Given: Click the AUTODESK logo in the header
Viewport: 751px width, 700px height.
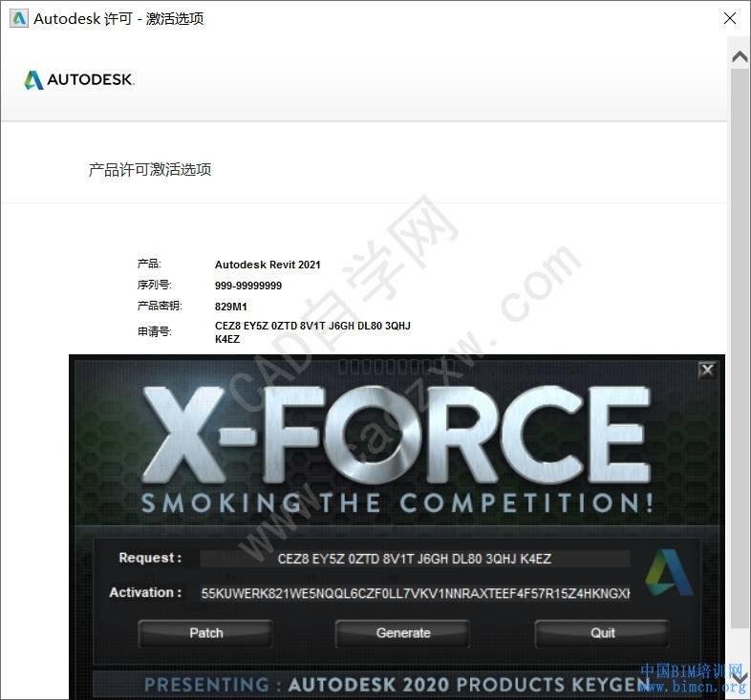Looking at the screenshot, I should pyautogui.click(x=79, y=79).
